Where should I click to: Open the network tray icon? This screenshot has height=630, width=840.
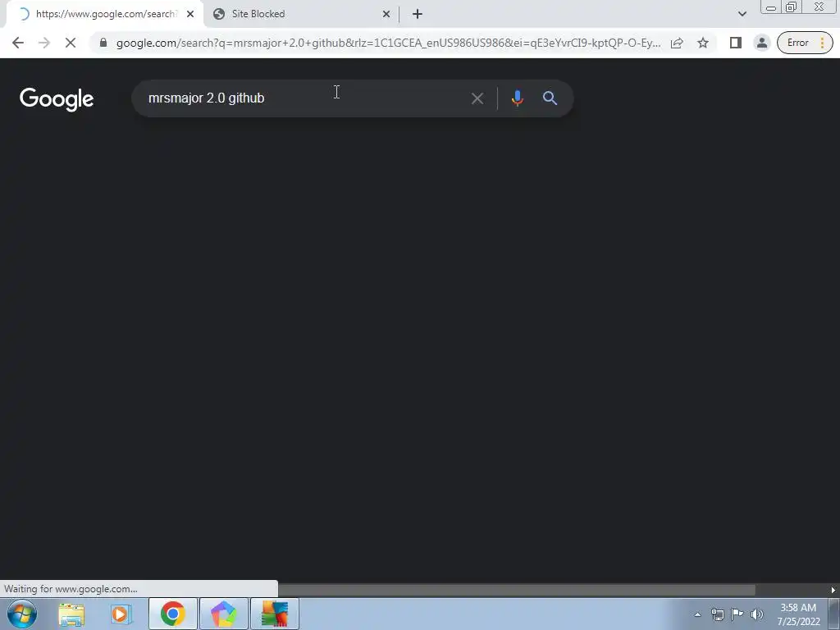[717, 614]
